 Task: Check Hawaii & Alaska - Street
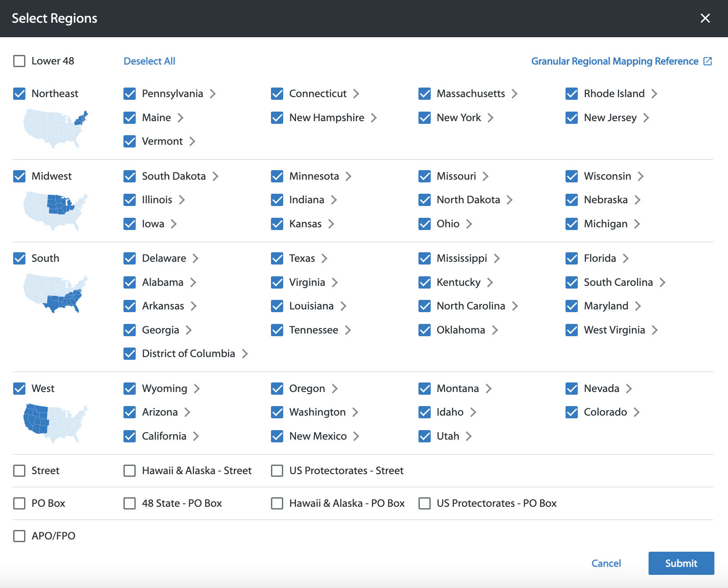coord(129,470)
